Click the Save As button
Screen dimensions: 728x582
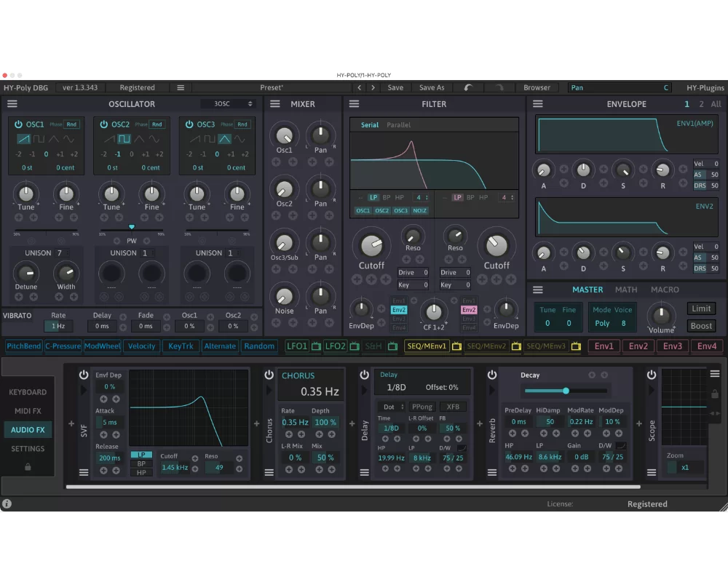[432, 88]
